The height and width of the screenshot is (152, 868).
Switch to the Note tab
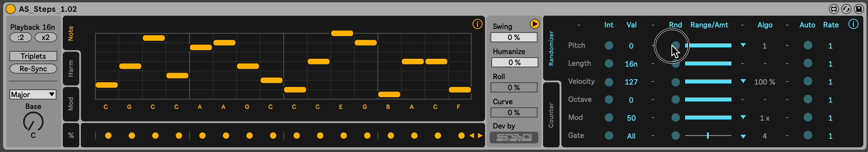pyautogui.click(x=71, y=33)
